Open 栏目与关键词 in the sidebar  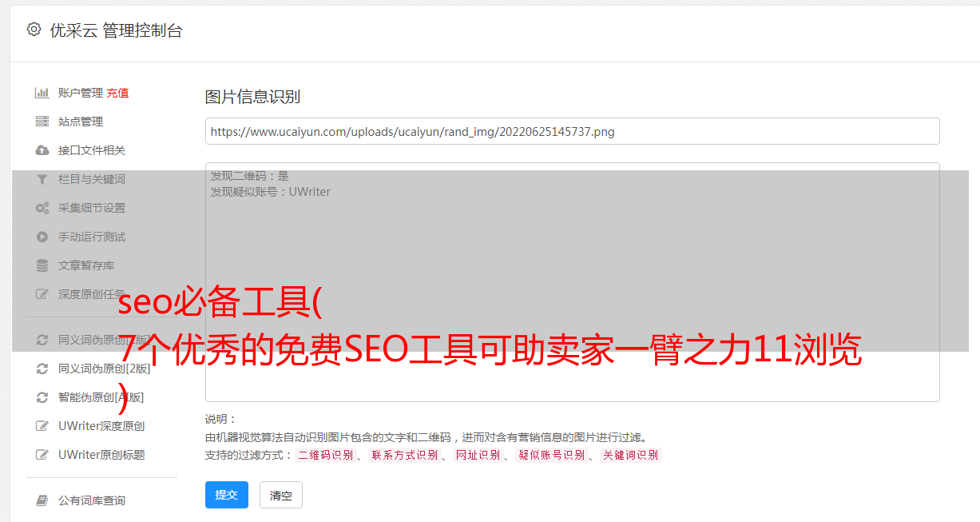[x=92, y=179]
